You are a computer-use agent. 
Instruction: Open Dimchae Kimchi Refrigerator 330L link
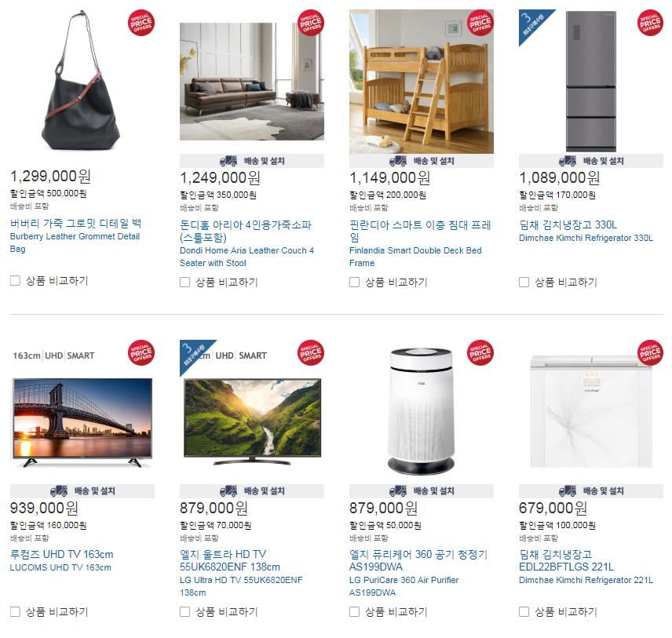click(x=586, y=238)
